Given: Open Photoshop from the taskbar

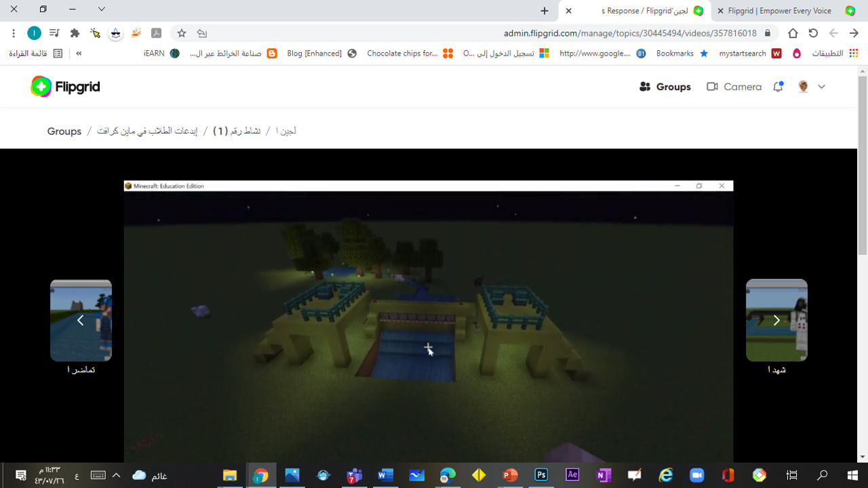Looking at the screenshot, I should click(x=541, y=475).
